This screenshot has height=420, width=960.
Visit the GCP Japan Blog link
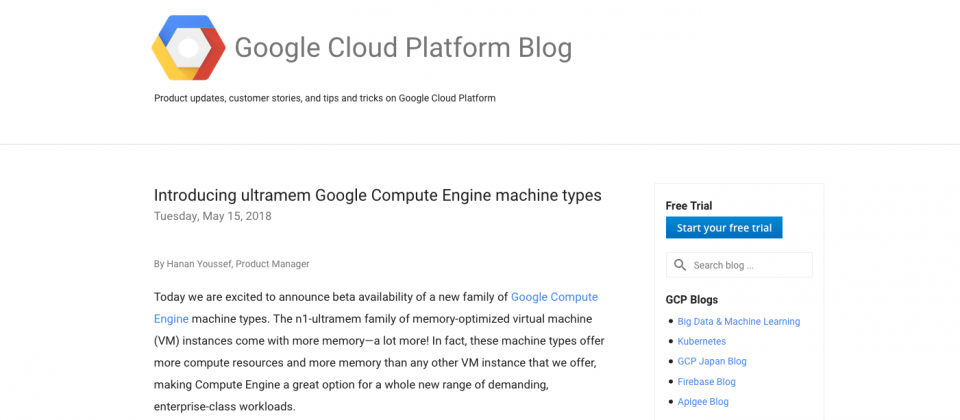(x=712, y=362)
